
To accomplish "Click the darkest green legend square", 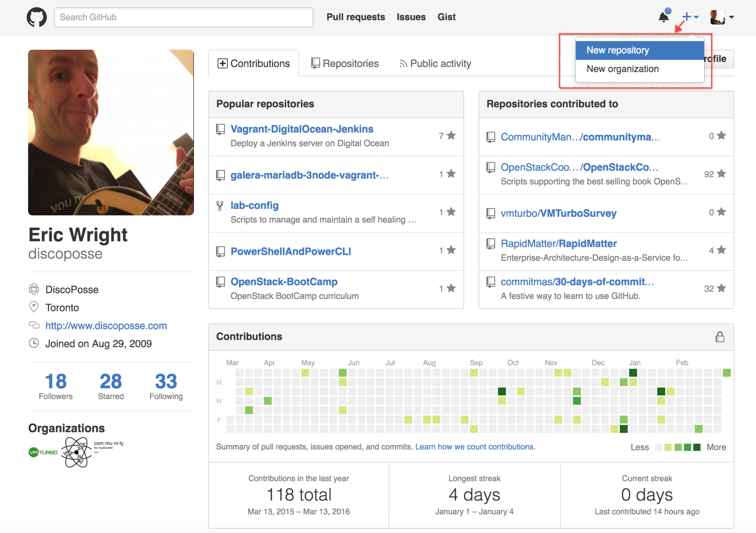I will click(x=697, y=447).
